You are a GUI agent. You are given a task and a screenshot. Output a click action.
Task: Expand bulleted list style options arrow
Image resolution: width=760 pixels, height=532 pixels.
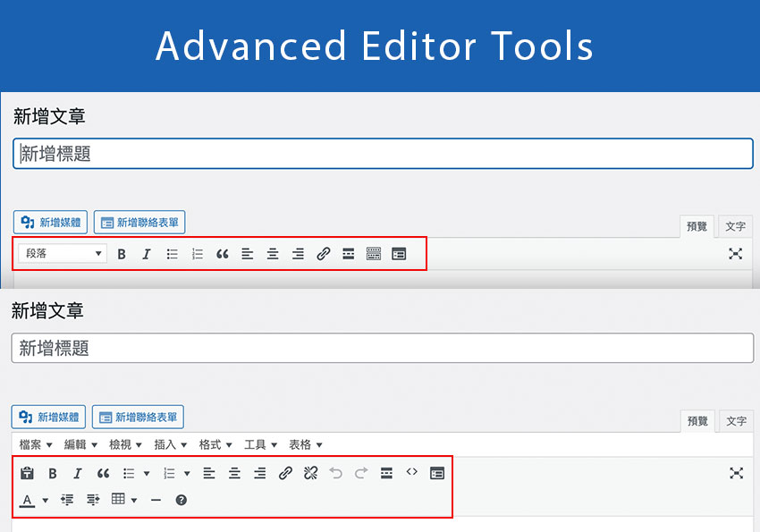click(x=147, y=473)
